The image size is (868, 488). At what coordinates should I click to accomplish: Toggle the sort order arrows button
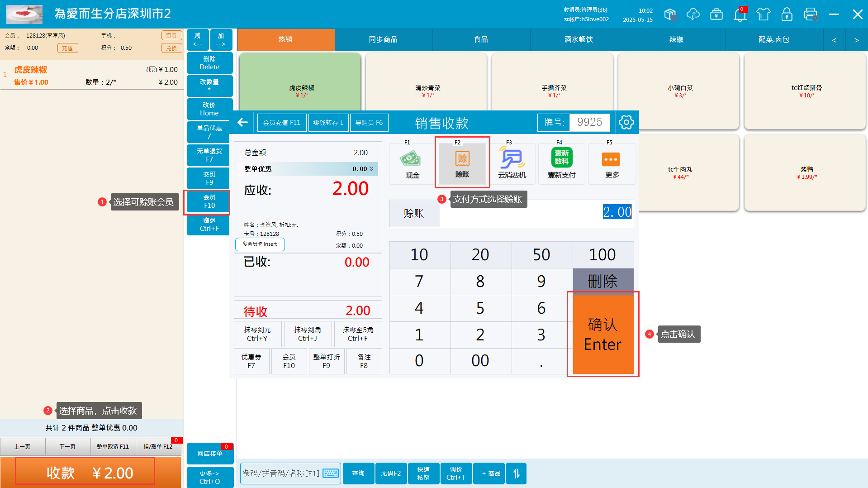click(516, 474)
